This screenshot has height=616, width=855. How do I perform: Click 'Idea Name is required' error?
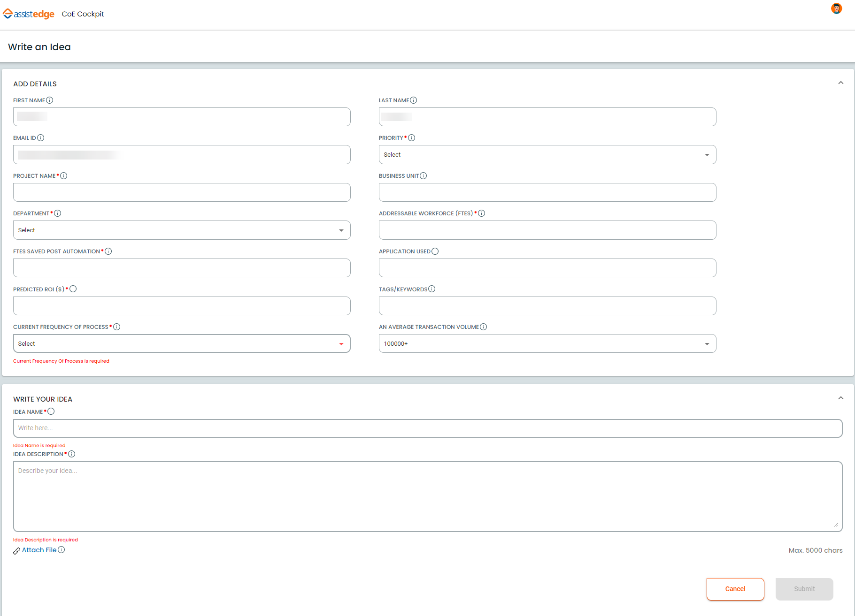(x=39, y=446)
